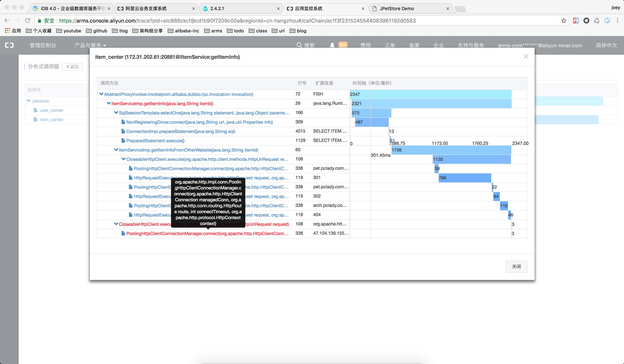The width and height of the screenshot is (624, 364).
Task: Click the blue checkmark extension icon
Action: [607, 21]
